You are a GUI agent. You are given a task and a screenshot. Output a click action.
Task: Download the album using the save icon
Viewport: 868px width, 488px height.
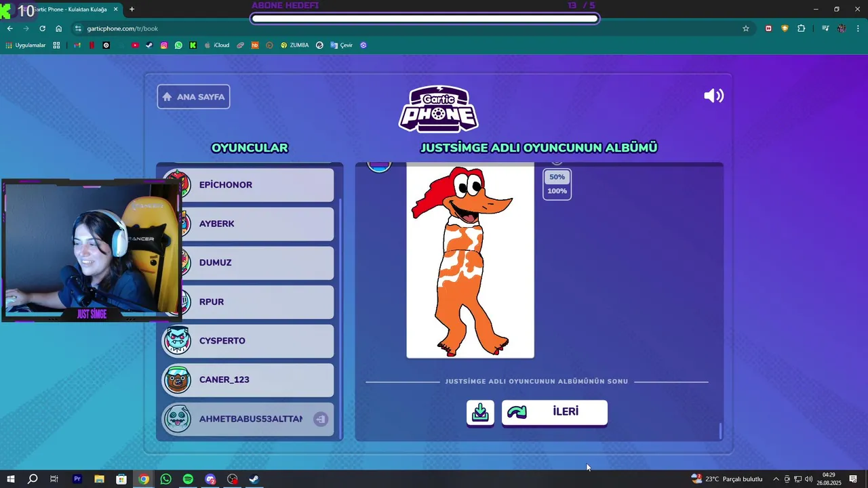pyautogui.click(x=480, y=412)
